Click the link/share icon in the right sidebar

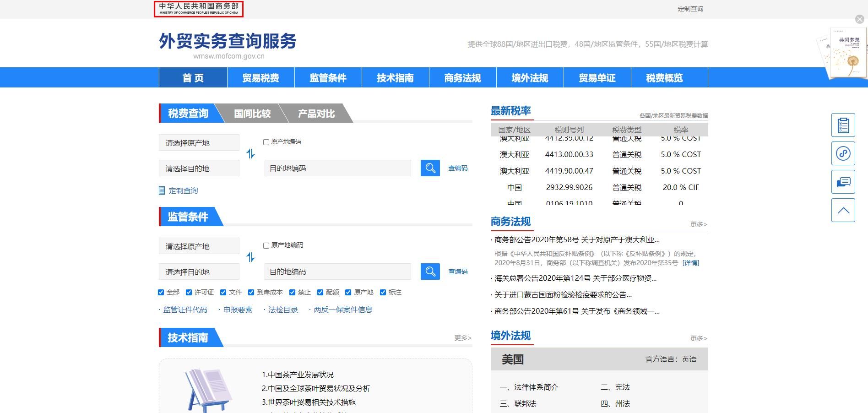843,153
